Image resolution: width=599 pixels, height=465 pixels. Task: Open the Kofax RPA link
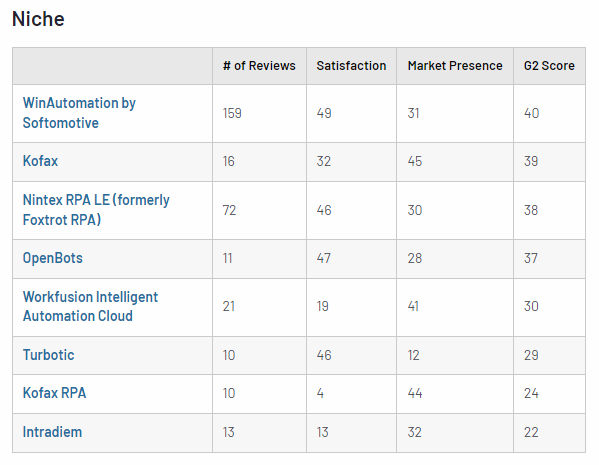coord(54,393)
